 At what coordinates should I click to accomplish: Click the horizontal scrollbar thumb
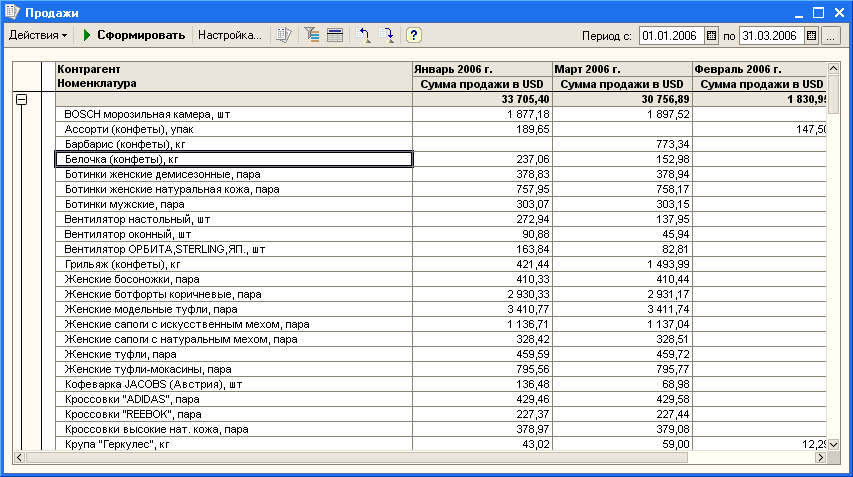click(x=356, y=457)
